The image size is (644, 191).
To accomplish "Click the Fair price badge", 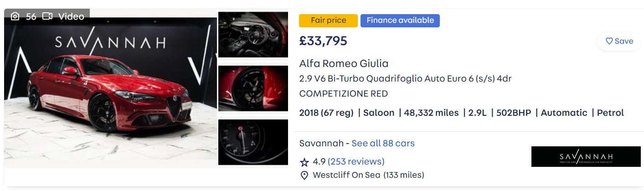I will tap(328, 21).
